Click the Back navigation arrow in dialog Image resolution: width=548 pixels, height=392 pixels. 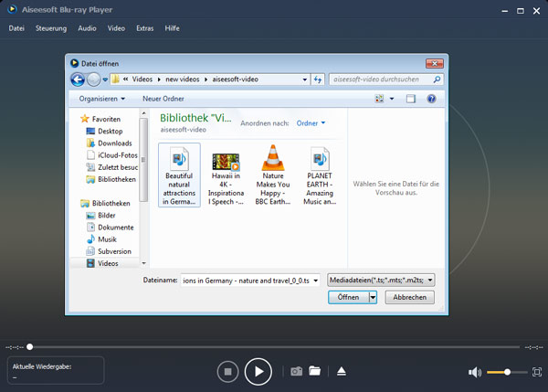(78, 80)
